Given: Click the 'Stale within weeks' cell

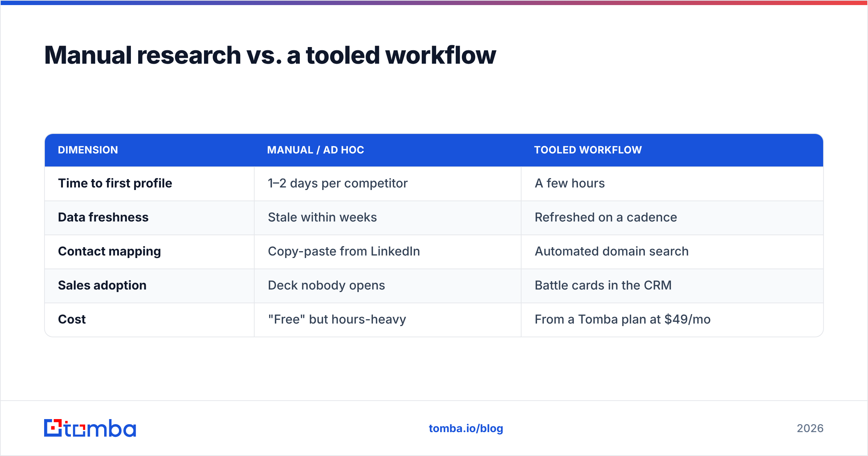Looking at the screenshot, I should click(x=388, y=218).
